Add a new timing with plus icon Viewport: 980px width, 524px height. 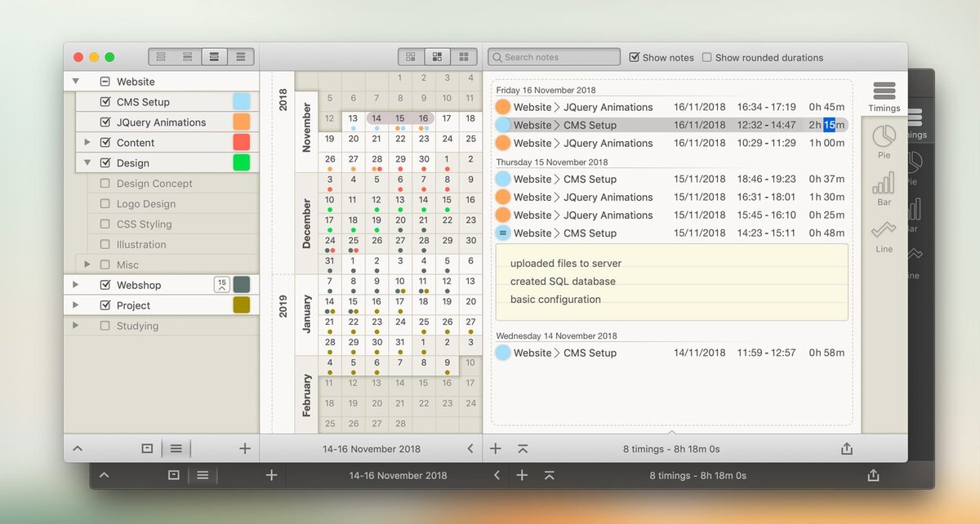[x=496, y=449]
